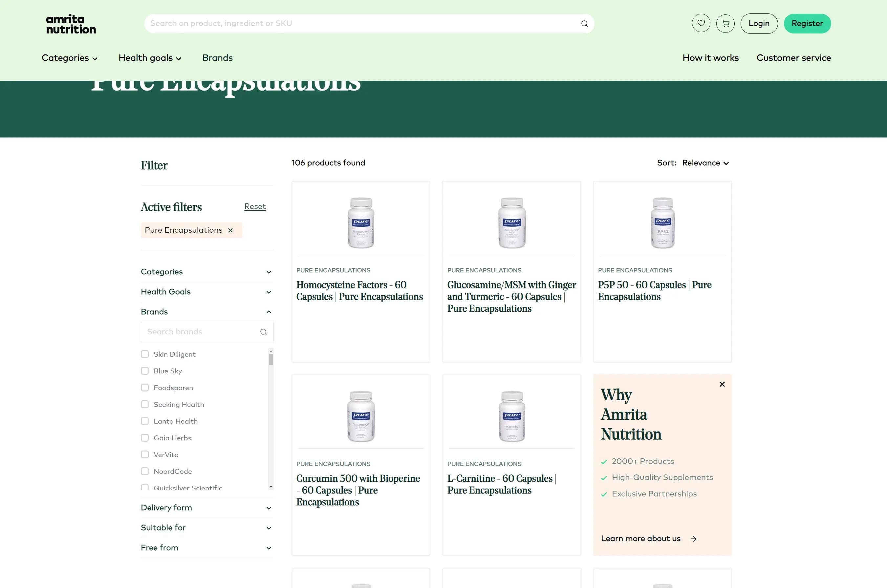887x588 pixels.
Task: Click the '2000+ Products' bullet text
Action: [x=643, y=461]
